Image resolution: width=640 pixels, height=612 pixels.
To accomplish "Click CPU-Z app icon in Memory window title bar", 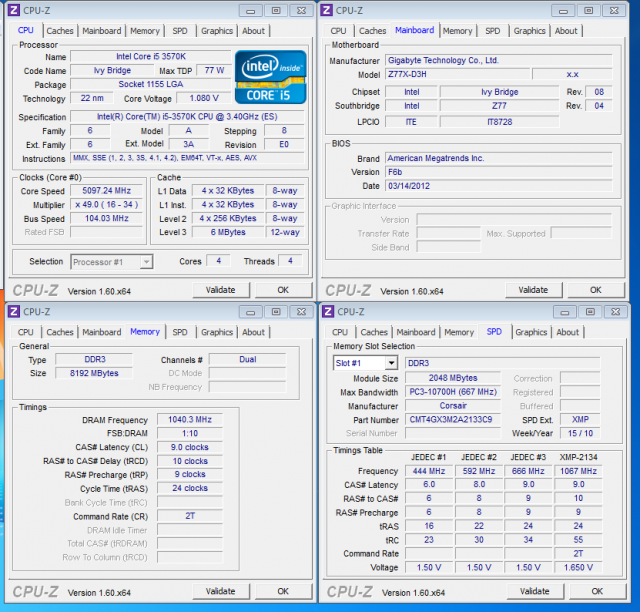I will [x=14, y=312].
